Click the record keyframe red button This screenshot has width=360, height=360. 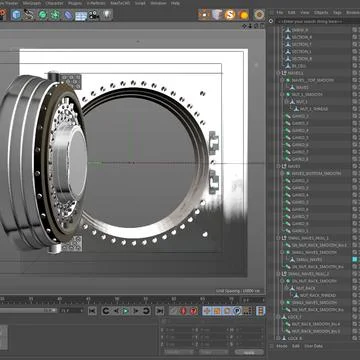183,311
